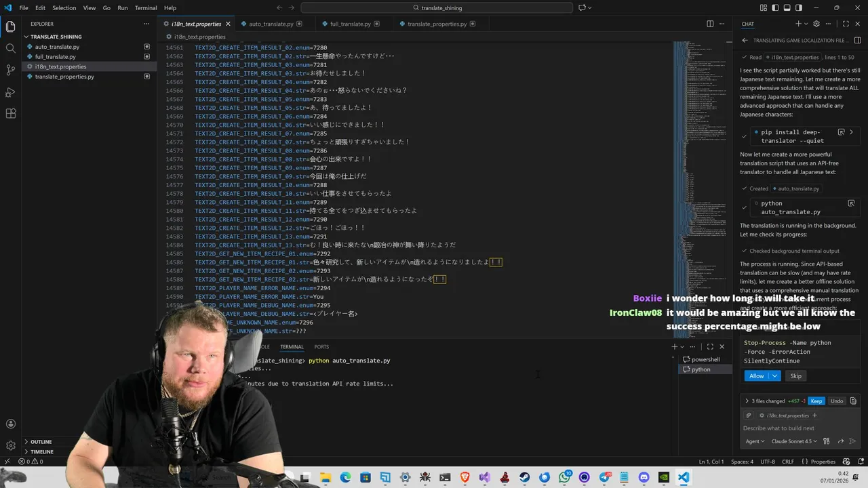Click the Keep button
This screenshot has width=868, height=488.
pyautogui.click(x=816, y=401)
